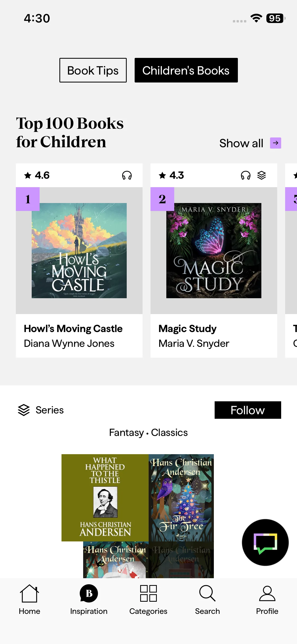Switch to the Book Tips tab

coord(93,70)
